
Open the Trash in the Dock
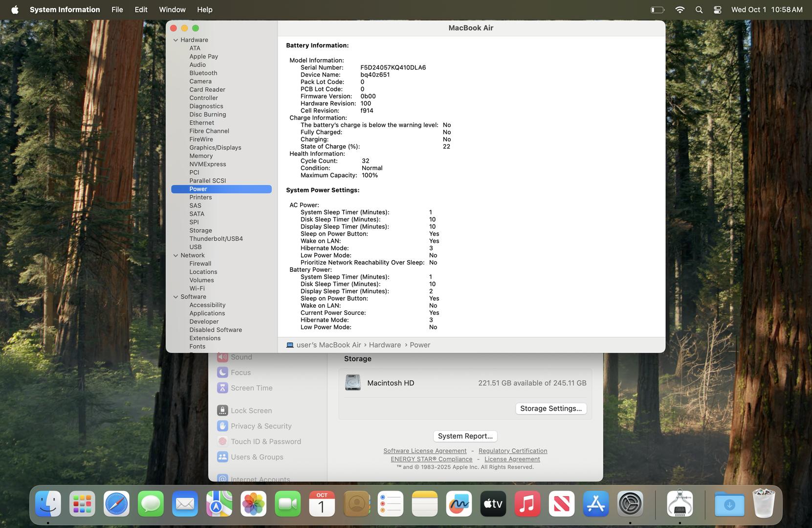tap(763, 504)
